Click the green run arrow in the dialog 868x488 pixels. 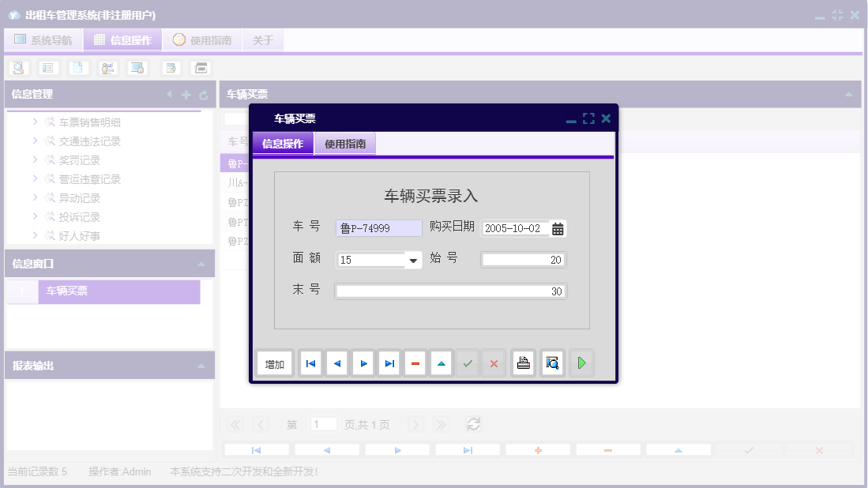pos(582,362)
